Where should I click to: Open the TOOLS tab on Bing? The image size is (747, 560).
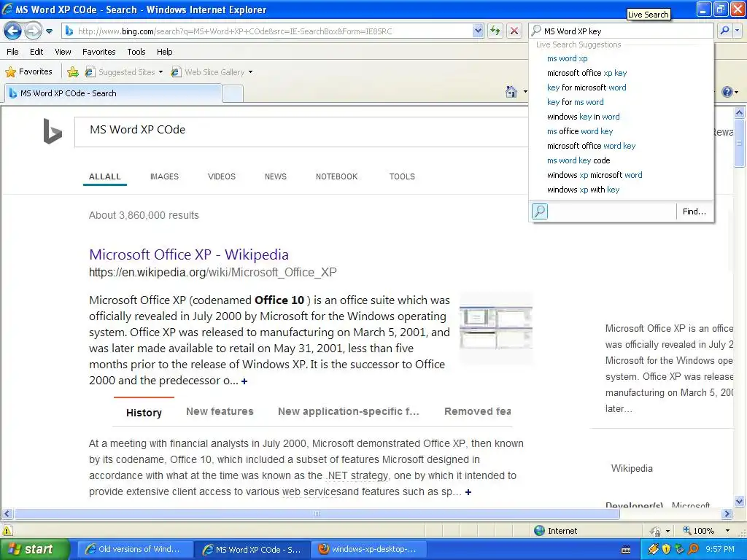pos(402,176)
